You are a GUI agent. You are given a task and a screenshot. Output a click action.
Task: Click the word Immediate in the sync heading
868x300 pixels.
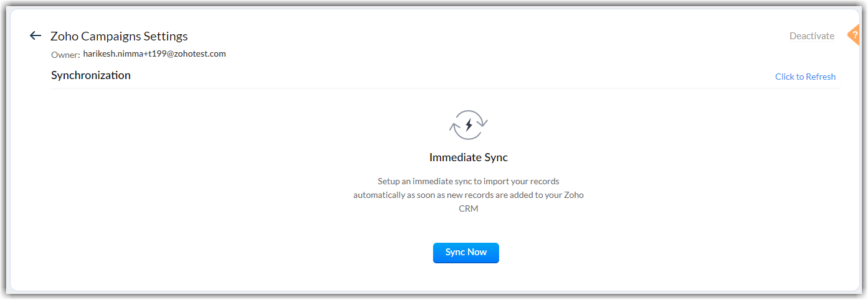point(454,157)
